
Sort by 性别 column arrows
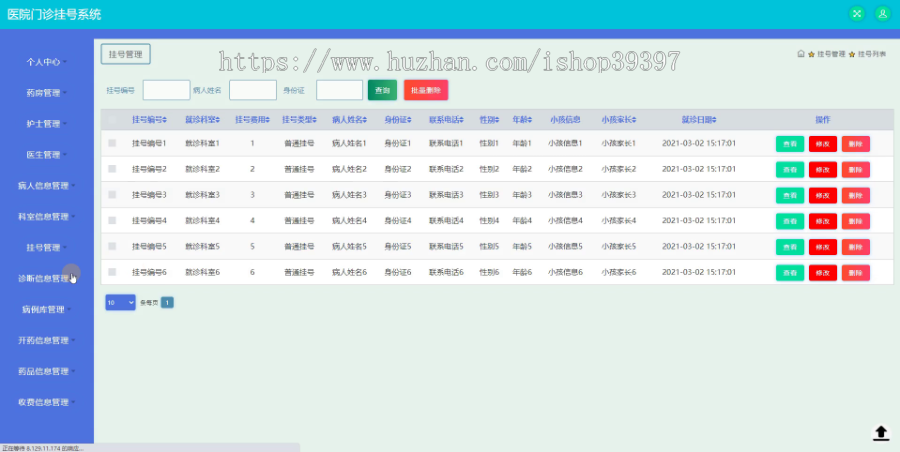point(497,120)
